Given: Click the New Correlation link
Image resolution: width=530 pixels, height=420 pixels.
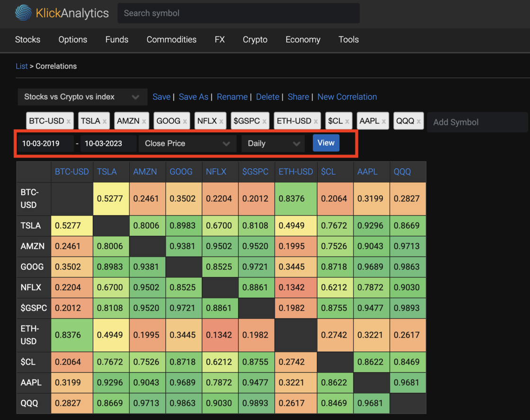Looking at the screenshot, I should point(347,97).
